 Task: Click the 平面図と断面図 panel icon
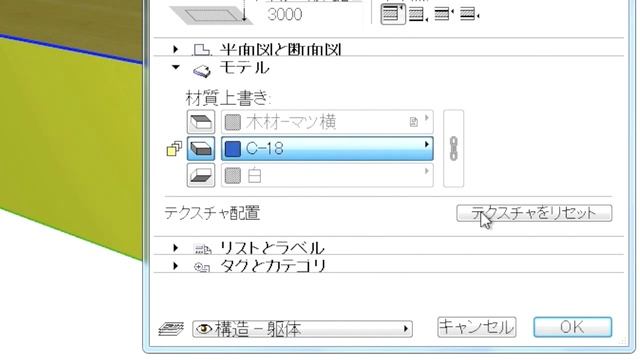coord(202,50)
